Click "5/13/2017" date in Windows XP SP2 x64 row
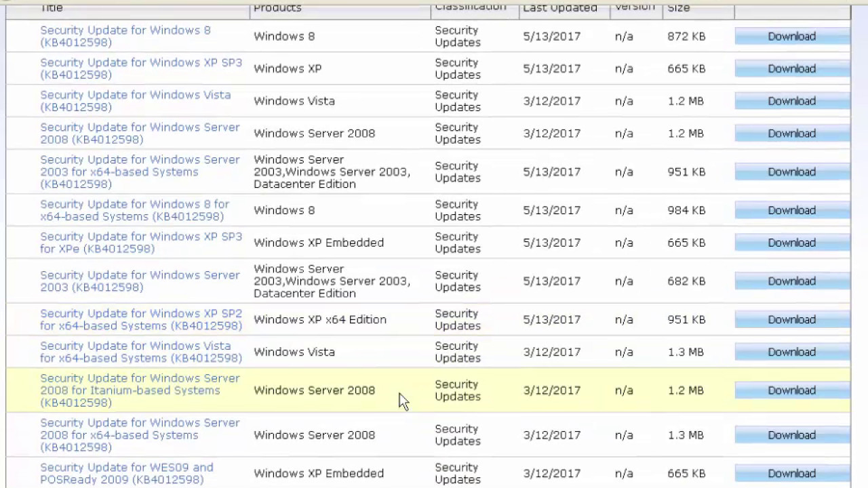 coord(552,320)
